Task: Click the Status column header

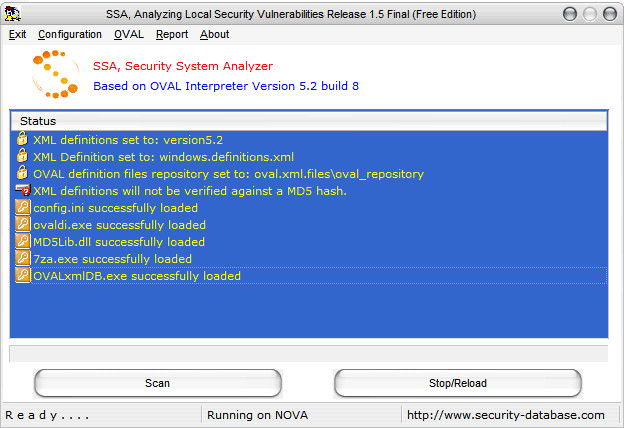Action: [x=309, y=121]
